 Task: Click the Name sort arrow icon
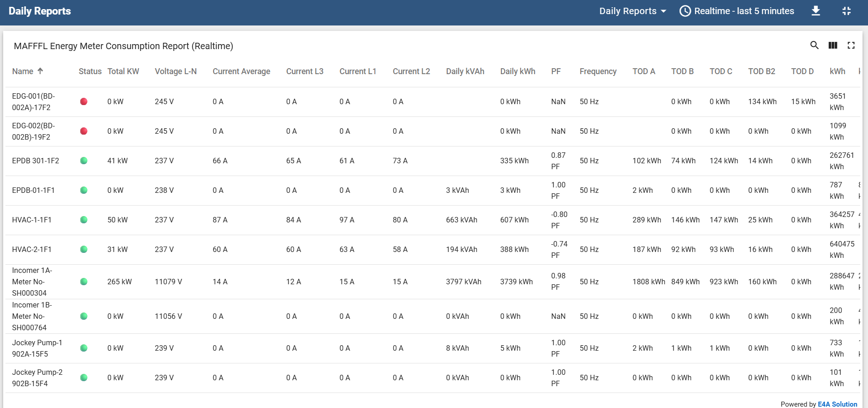[41, 71]
